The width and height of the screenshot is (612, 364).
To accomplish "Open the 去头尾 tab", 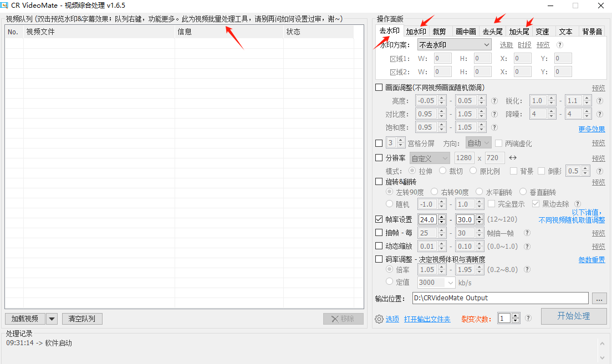I will 492,32.
